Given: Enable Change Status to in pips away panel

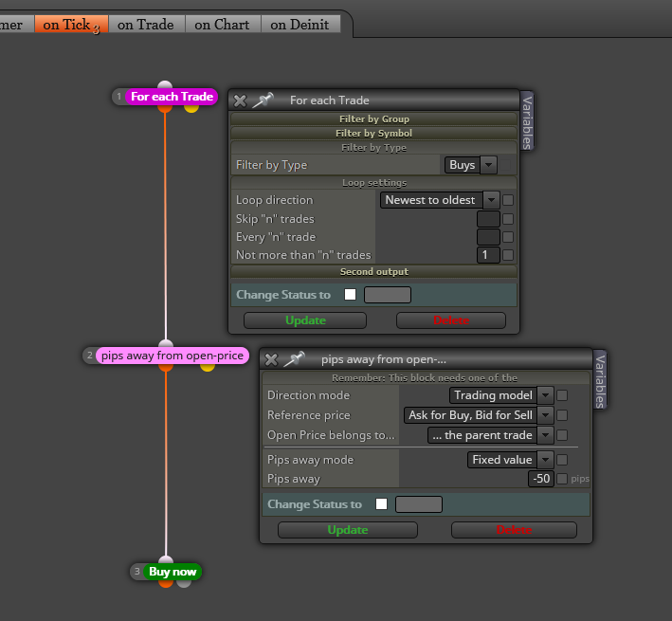Looking at the screenshot, I should [381, 504].
